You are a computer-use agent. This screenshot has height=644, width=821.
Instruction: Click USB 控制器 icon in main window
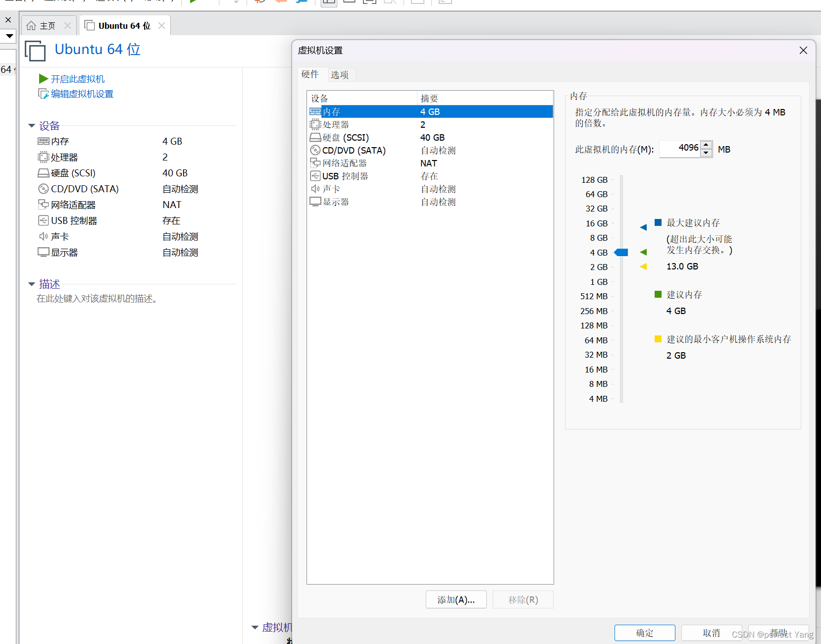[x=44, y=220]
